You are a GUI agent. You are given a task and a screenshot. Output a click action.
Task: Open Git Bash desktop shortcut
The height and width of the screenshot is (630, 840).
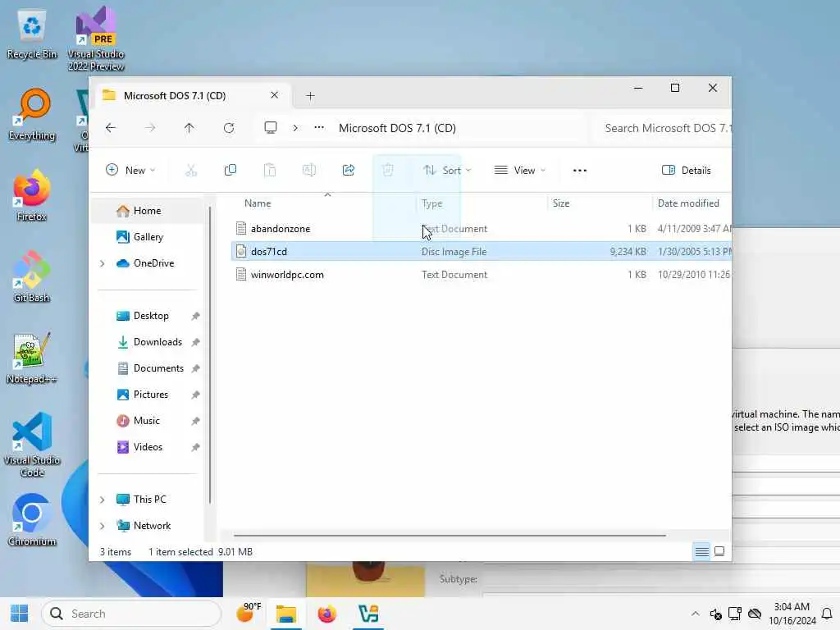[x=32, y=276]
